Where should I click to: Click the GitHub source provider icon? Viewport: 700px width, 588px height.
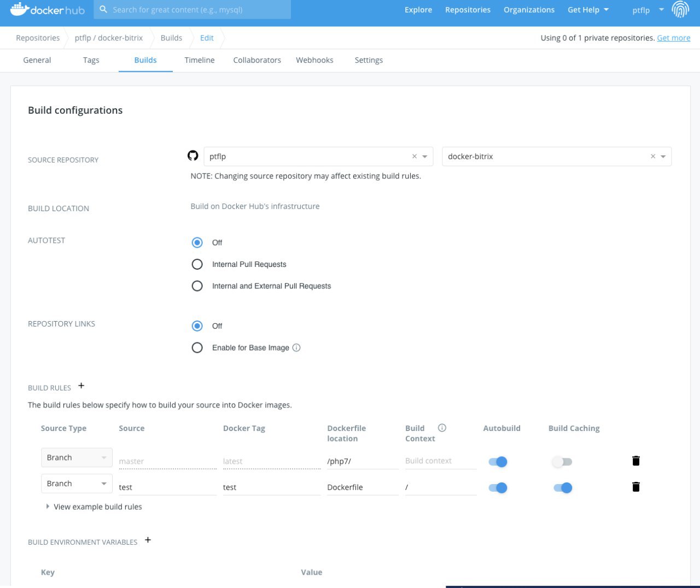tap(192, 156)
